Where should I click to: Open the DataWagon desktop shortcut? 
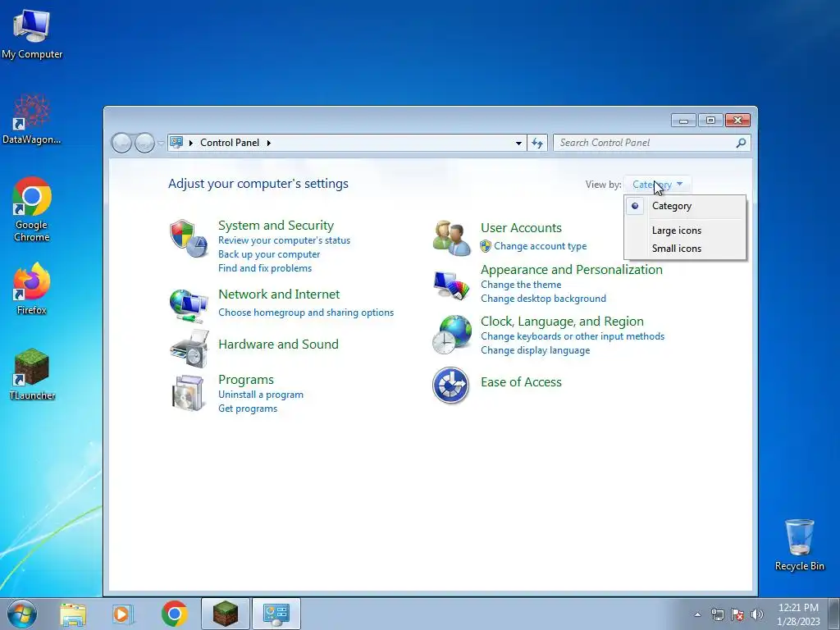tap(32, 120)
